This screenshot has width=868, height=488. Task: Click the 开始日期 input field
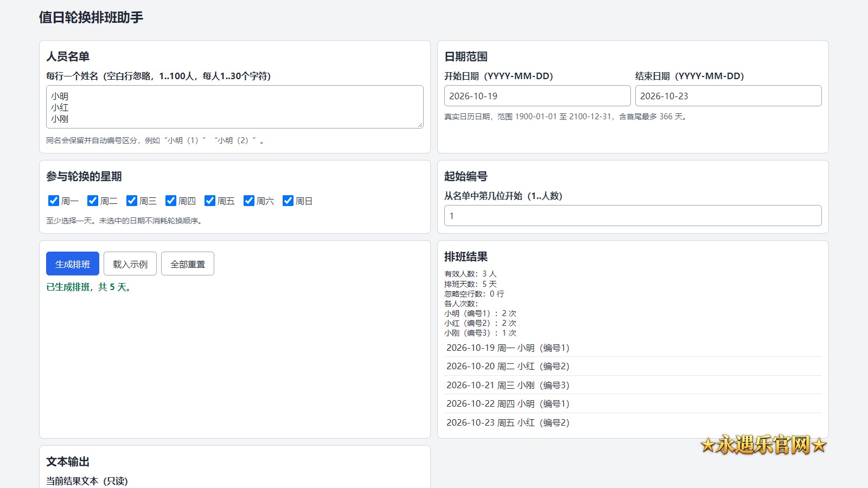coord(538,96)
